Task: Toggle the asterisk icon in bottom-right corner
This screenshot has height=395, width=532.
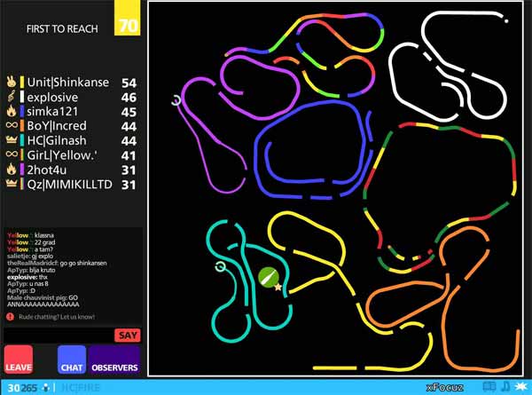Action: coord(521,387)
